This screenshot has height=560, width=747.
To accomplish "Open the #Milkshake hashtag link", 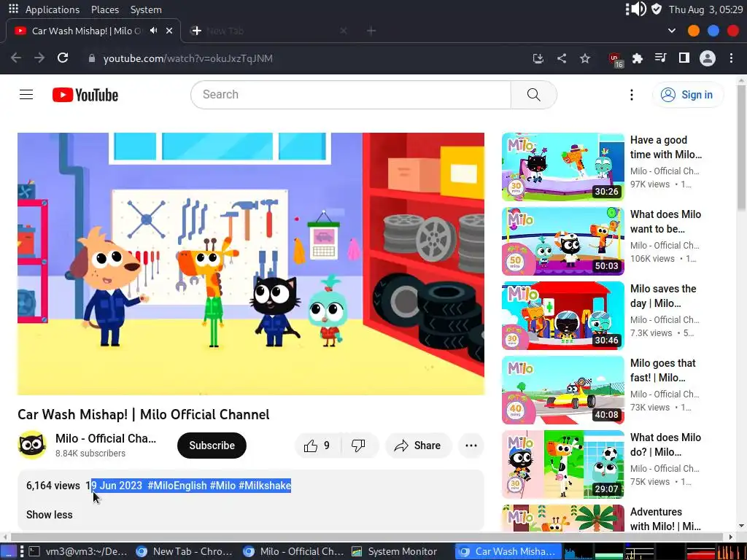I will pyautogui.click(x=265, y=486).
